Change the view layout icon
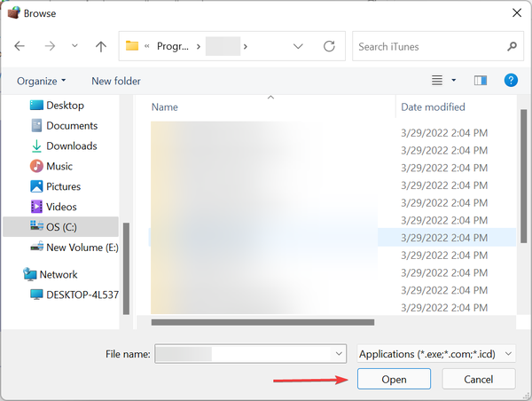The width and height of the screenshot is (532, 401). (x=437, y=81)
